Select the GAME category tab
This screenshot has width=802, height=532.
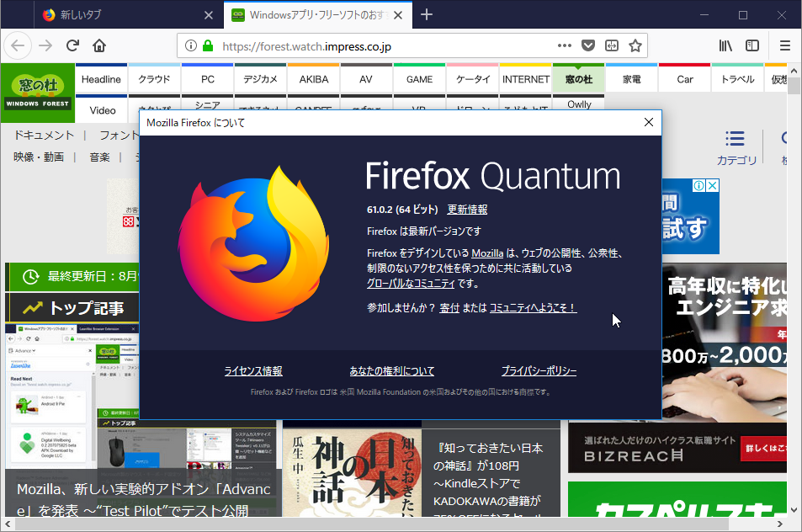click(418, 78)
